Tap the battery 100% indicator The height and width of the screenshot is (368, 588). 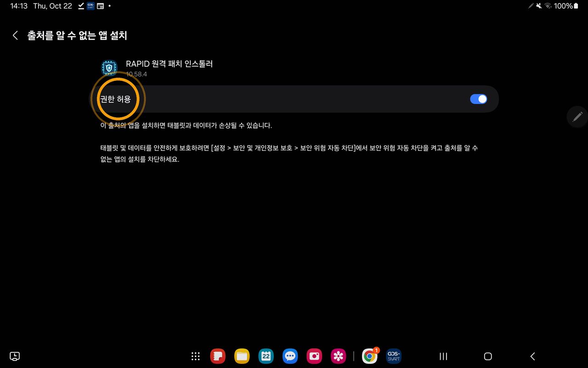566,6
